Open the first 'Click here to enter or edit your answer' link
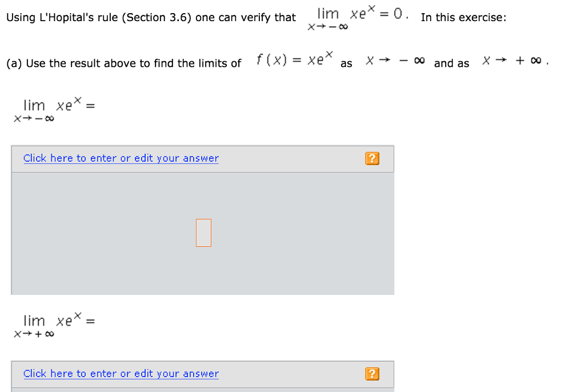 point(120,158)
